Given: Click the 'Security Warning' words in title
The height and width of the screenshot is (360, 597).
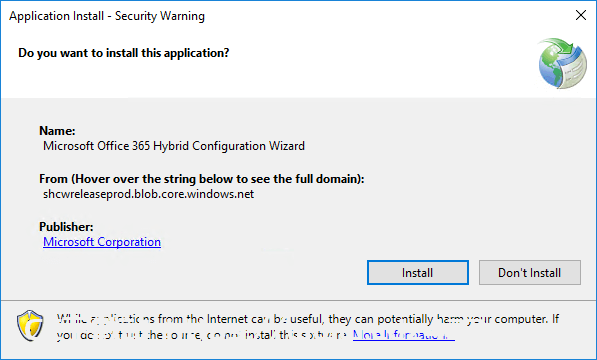Looking at the screenshot, I should pyautogui.click(x=160, y=16).
